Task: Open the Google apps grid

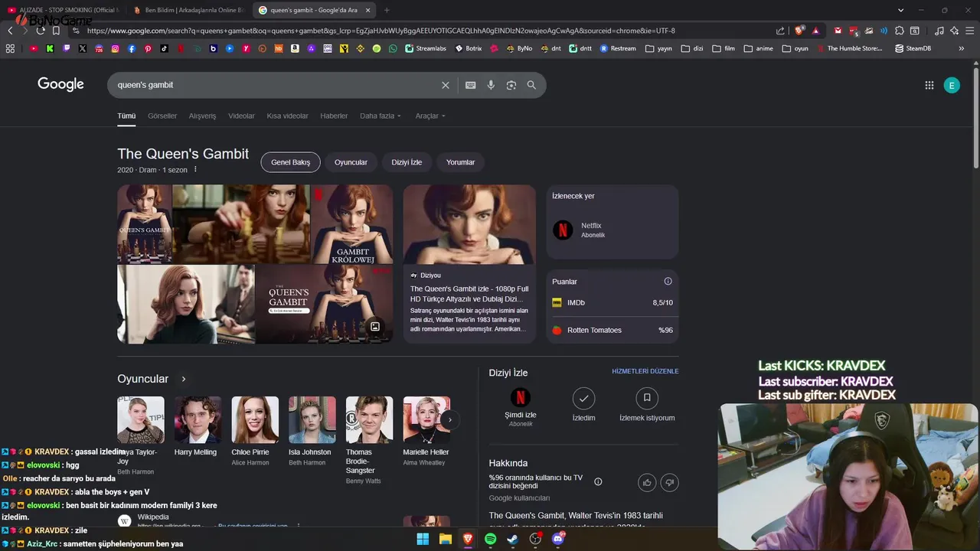Action: [x=929, y=85]
